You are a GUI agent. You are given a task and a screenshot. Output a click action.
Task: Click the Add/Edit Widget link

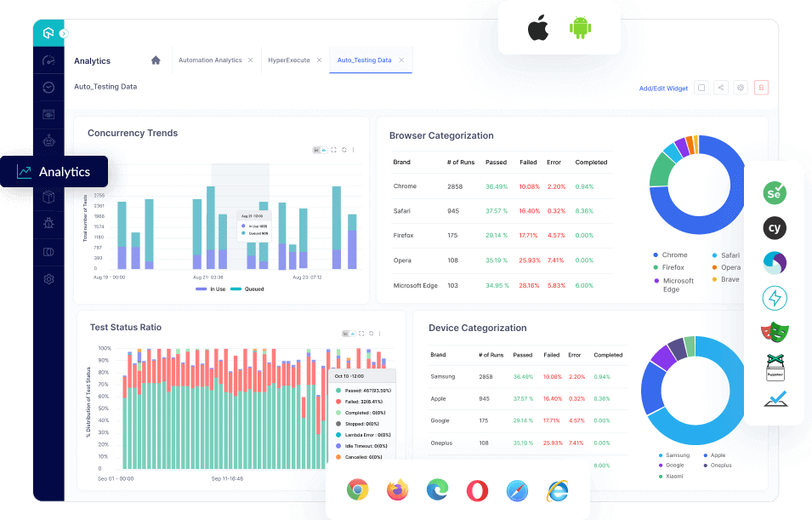[663, 88]
